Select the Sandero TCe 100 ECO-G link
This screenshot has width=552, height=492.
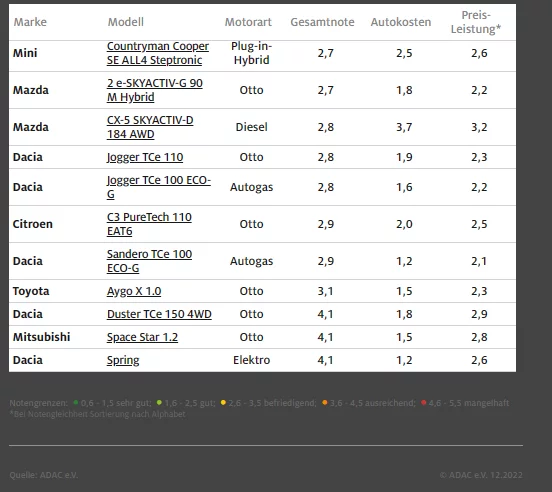click(149, 261)
